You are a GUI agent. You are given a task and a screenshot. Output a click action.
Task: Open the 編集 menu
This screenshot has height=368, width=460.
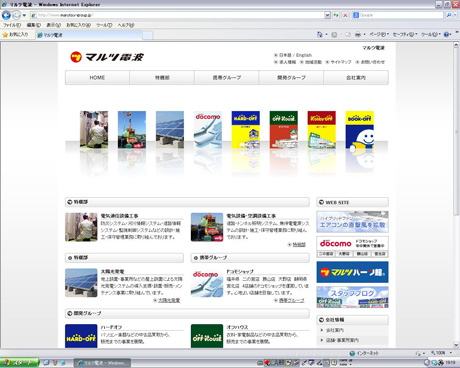[x=34, y=25]
